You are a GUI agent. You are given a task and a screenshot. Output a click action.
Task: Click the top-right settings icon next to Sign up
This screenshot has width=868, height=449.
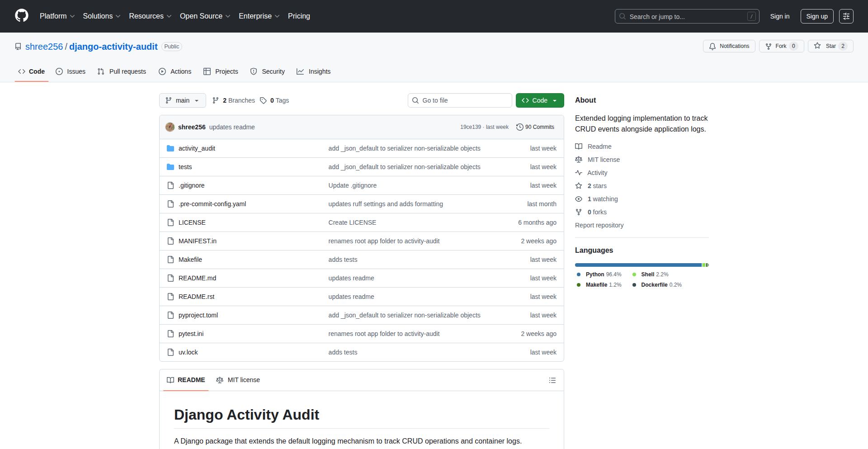click(846, 16)
